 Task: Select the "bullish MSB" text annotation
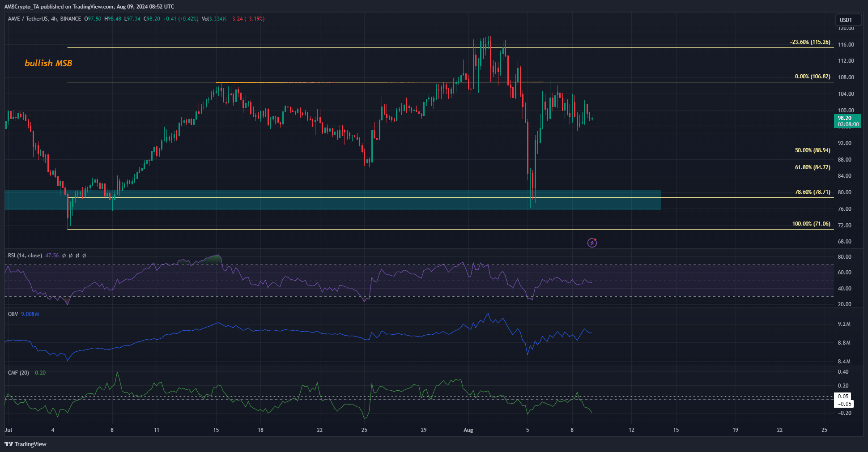coord(48,63)
